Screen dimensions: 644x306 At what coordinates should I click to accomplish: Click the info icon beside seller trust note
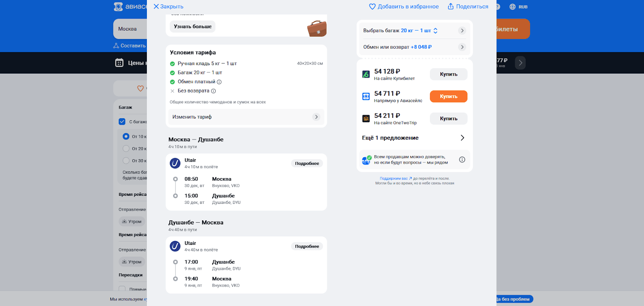[x=462, y=160]
